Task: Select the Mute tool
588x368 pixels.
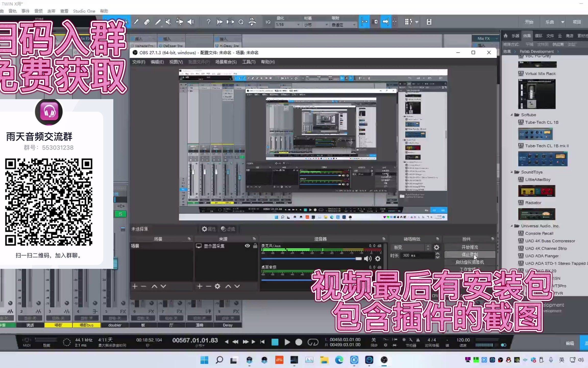Action: (x=168, y=22)
